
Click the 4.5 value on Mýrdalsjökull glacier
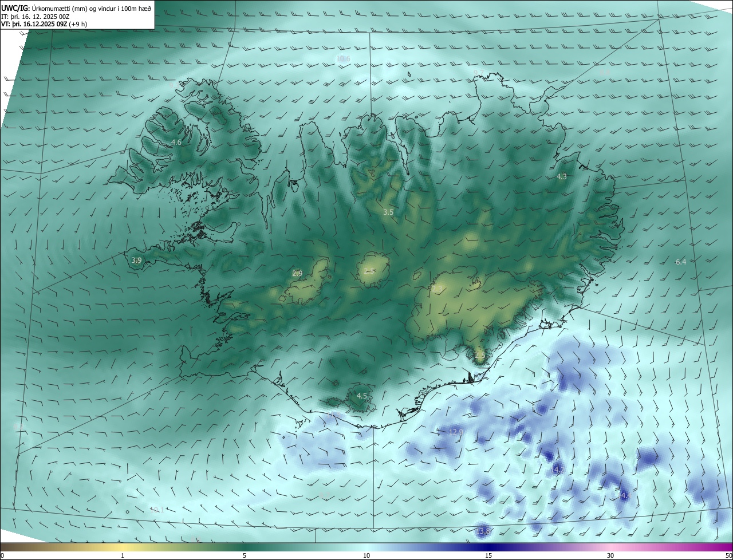click(x=362, y=396)
